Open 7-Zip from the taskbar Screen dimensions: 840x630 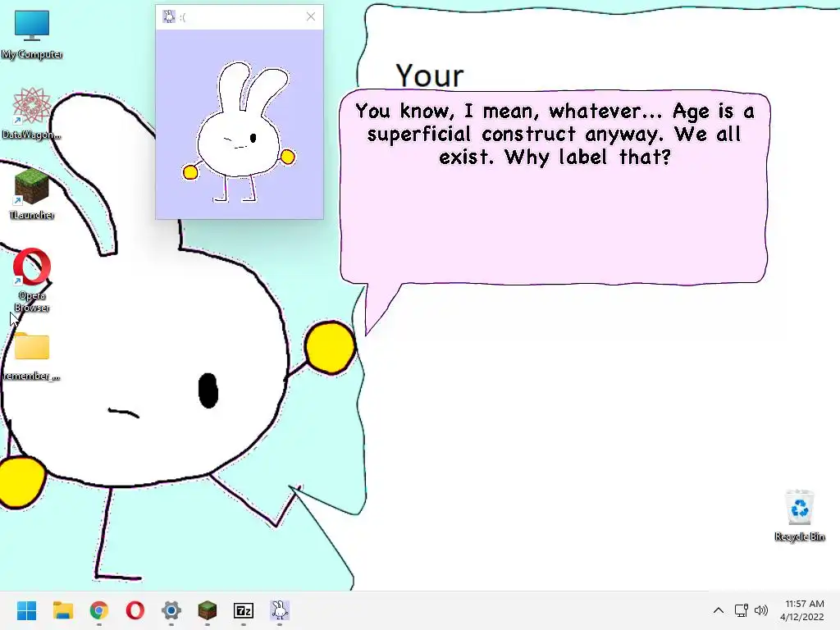click(x=244, y=610)
